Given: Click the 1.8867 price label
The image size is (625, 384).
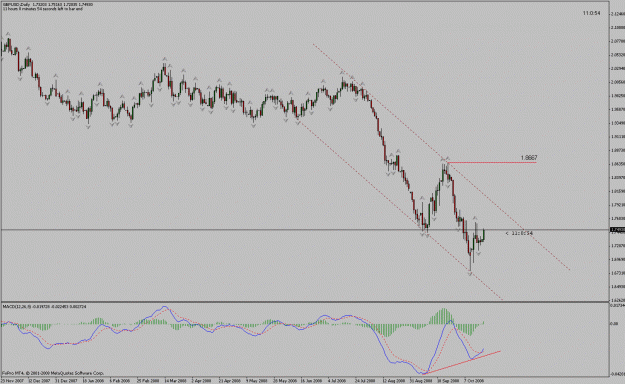Looking at the screenshot, I should (529, 158).
